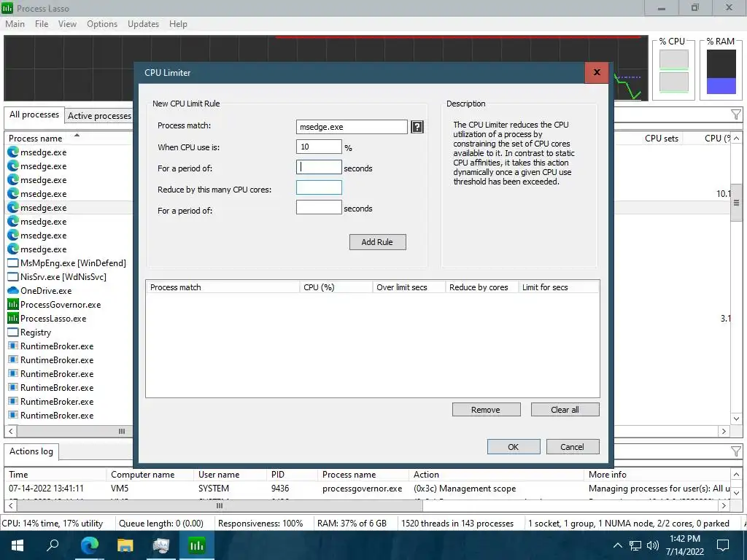Click the process list vertical scrollbar thumb

click(x=736, y=203)
